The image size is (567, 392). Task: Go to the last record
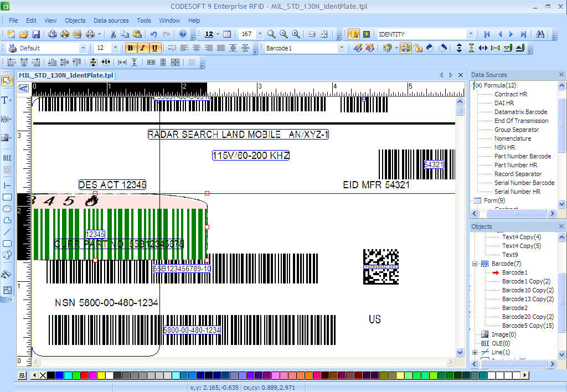click(523, 34)
